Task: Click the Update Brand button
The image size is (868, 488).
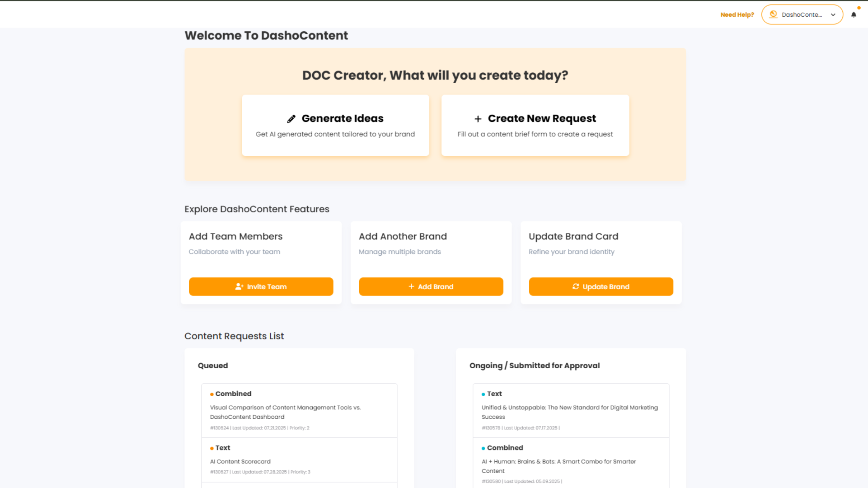Action: (x=600, y=287)
